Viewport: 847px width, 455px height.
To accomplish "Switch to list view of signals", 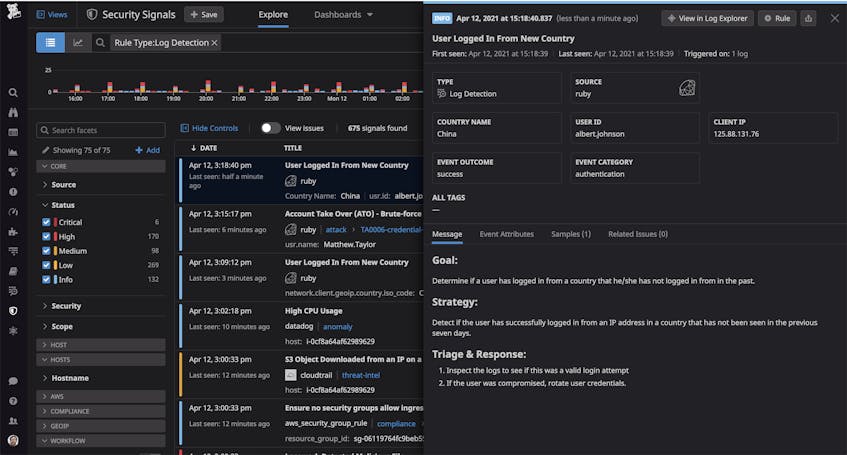I will pos(50,43).
